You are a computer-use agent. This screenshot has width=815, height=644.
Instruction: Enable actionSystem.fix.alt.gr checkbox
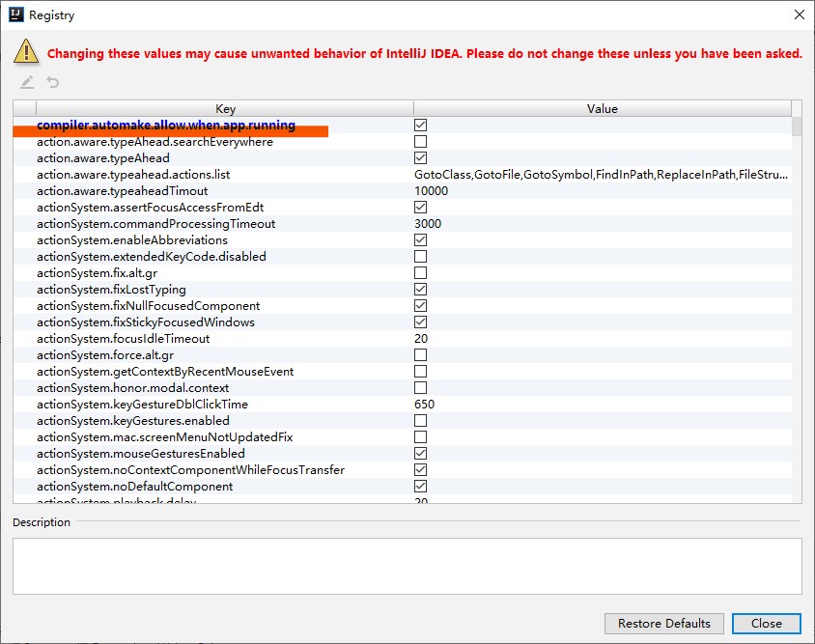(420, 273)
